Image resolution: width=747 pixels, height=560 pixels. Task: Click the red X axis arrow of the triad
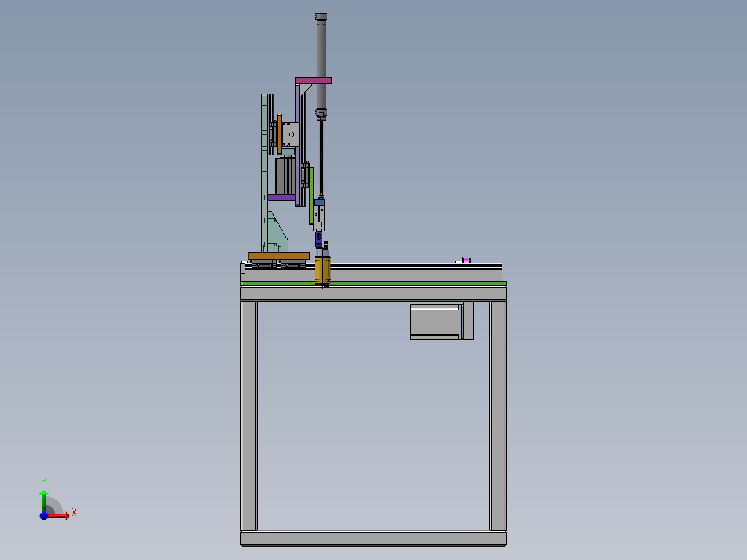pos(59,516)
